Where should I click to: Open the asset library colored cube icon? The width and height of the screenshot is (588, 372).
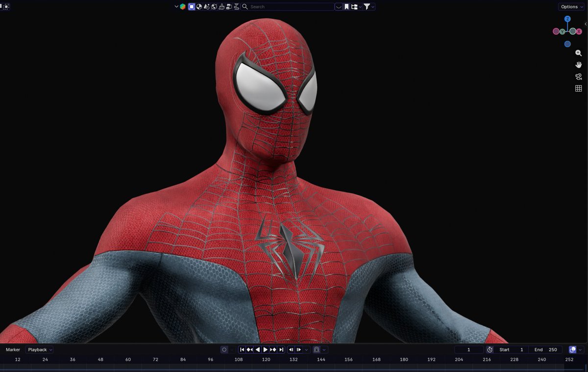[183, 7]
